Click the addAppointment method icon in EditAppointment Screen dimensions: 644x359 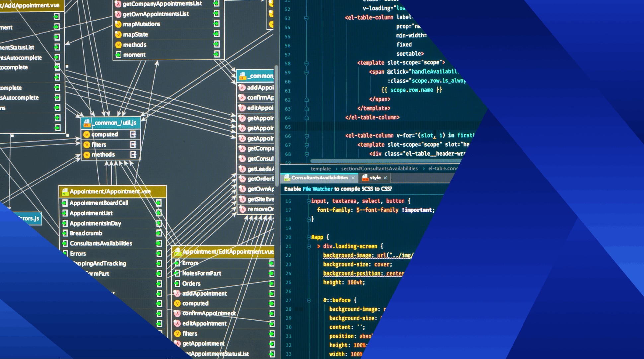point(177,293)
